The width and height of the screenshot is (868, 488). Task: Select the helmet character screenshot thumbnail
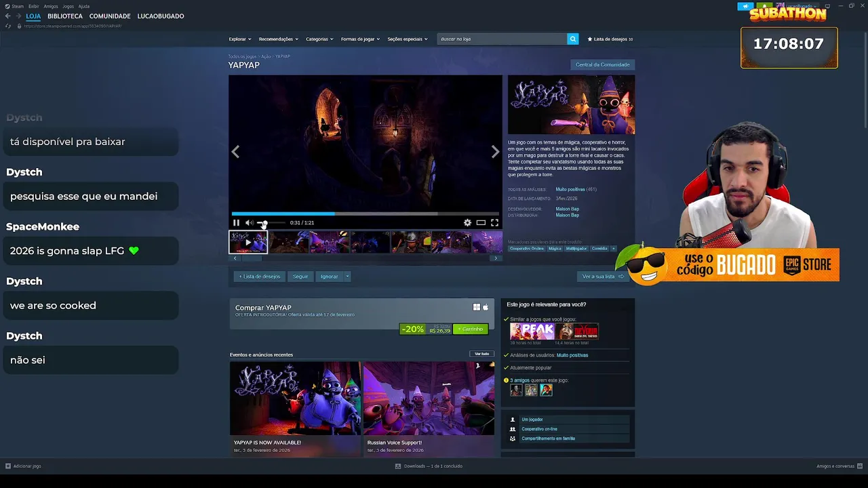(x=410, y=242)
